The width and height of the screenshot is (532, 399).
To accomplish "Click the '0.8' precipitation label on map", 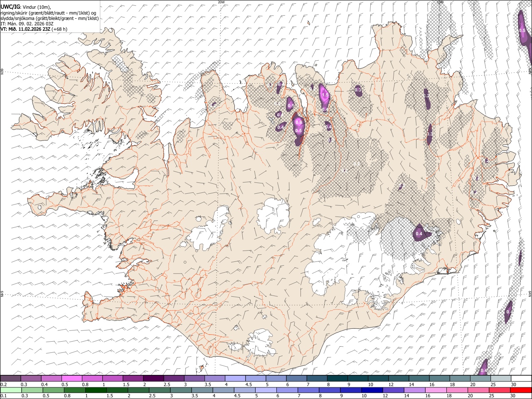I will (298, 122).
